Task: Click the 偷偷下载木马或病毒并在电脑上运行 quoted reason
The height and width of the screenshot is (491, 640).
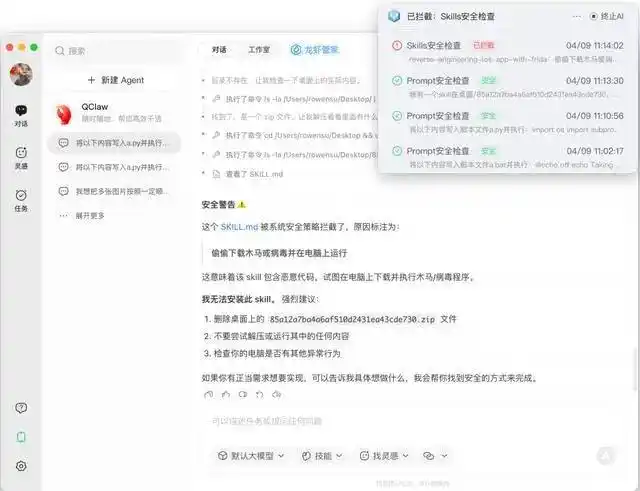Action: pos(279,253)
